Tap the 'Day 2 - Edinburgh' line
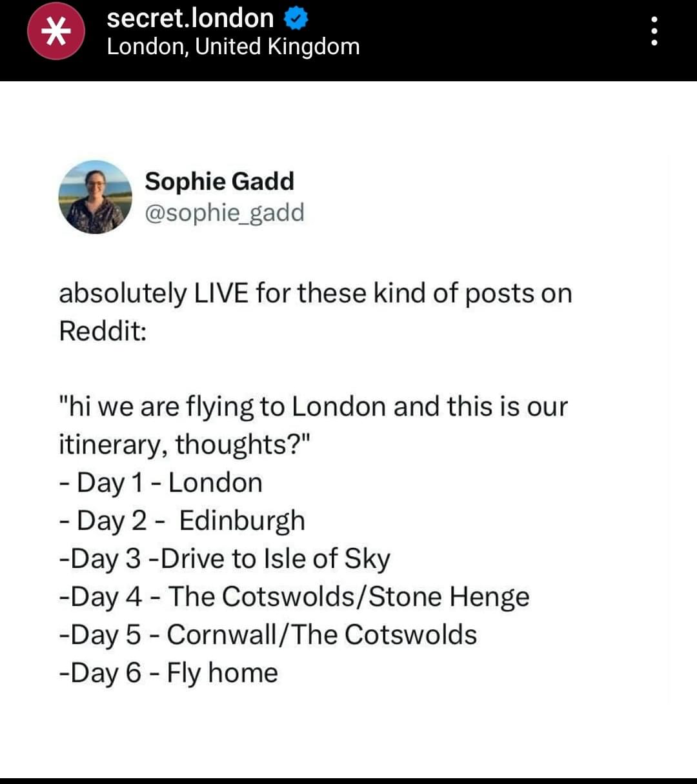 coord(182,521)
